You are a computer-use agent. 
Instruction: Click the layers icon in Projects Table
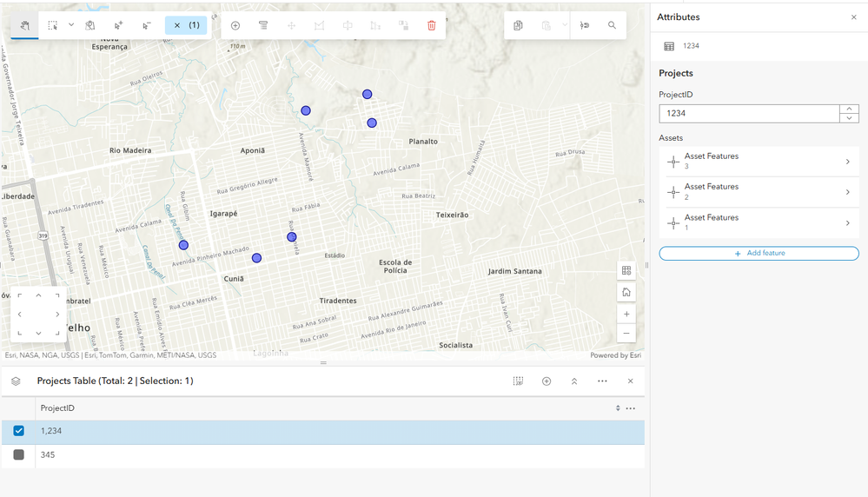click(16, 381)
